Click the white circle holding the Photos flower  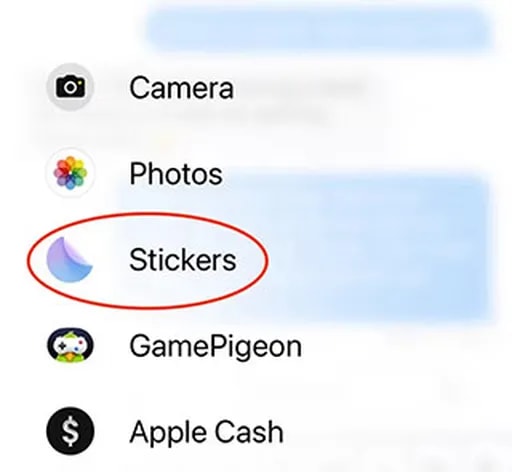coord(70,173)
